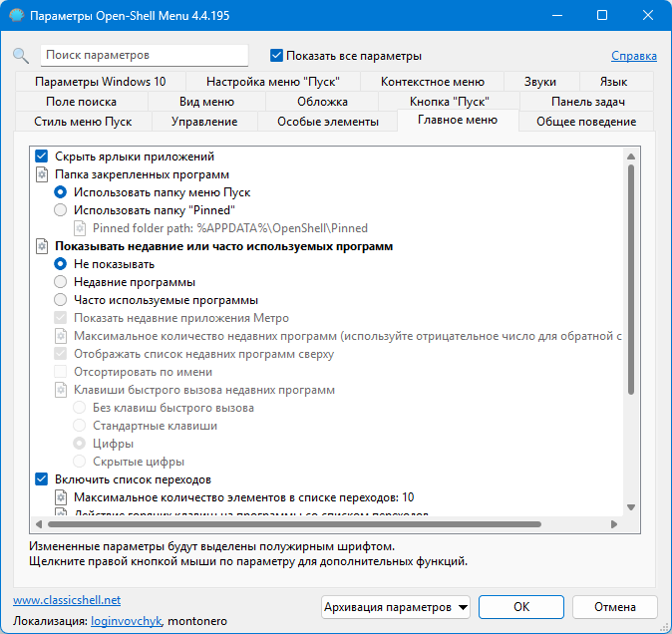The image size is (672, 634).
Task: Open Панель задач tab
Action: (x=588, y=102)
